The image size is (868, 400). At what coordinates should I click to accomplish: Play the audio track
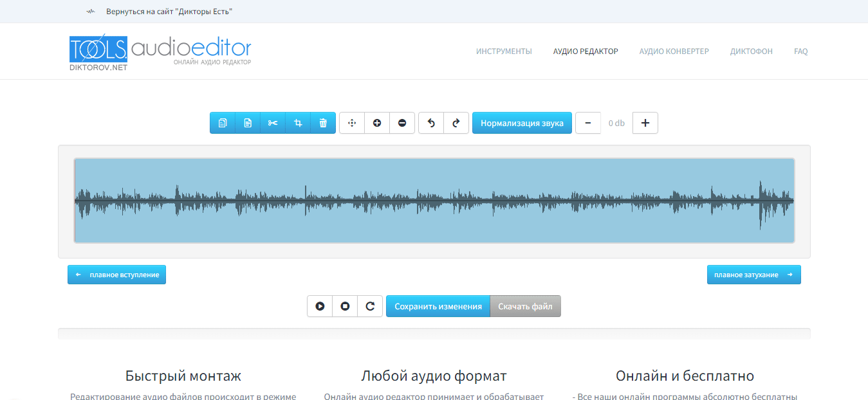(320, 306)
